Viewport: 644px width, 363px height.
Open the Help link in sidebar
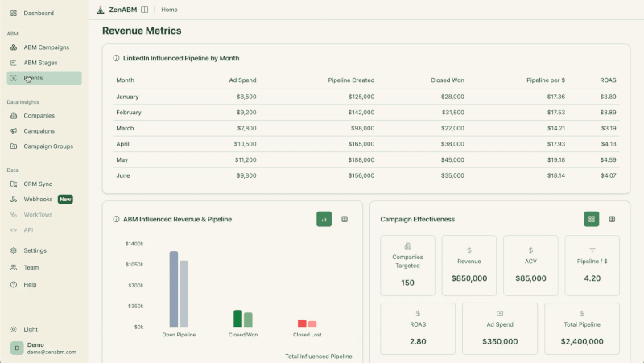pyautogui.click(x=30, y=284)
